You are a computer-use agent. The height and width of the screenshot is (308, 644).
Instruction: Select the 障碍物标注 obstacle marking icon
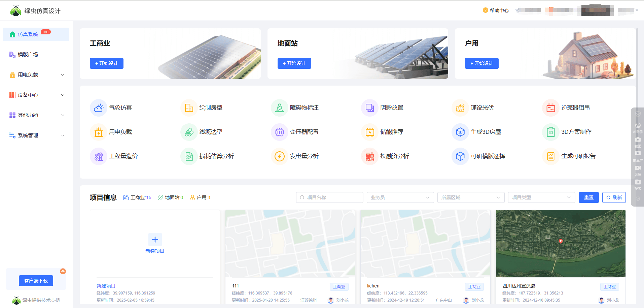click(x=280, y=108)
